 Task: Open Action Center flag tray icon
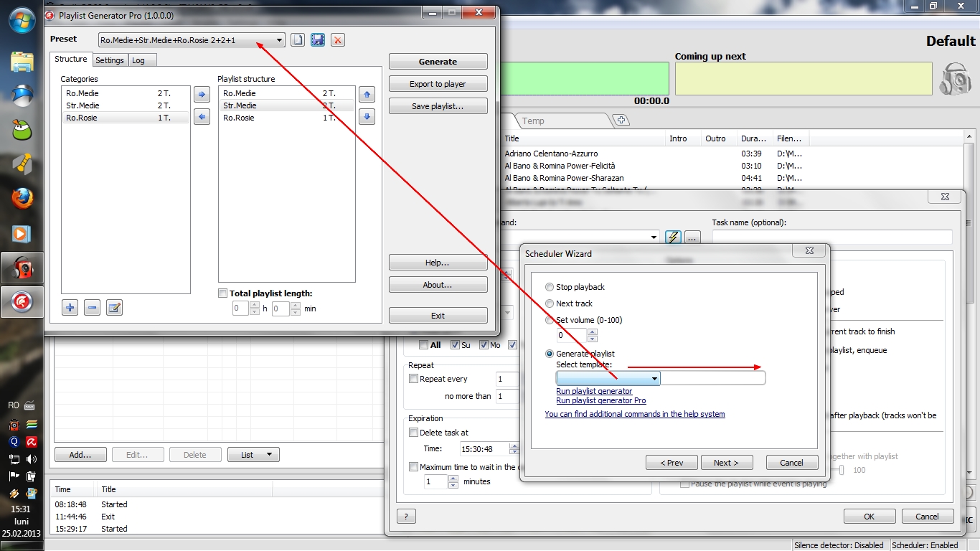coord(14,476)
